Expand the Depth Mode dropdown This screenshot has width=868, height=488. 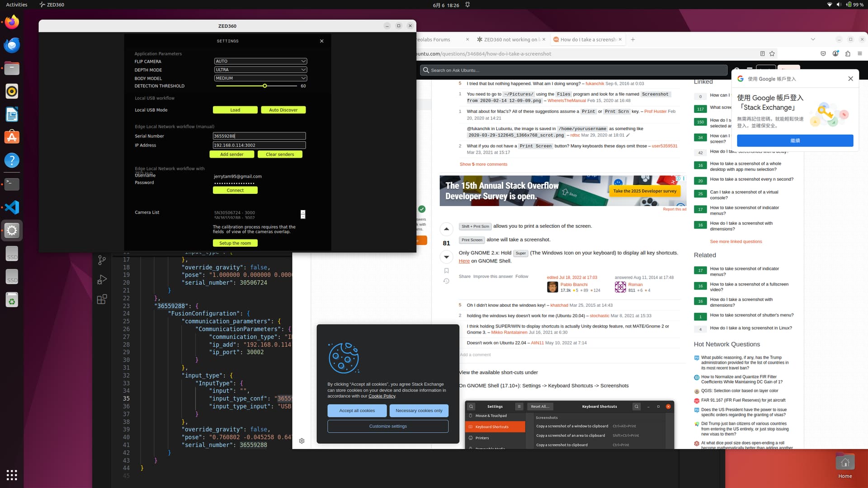260,70
